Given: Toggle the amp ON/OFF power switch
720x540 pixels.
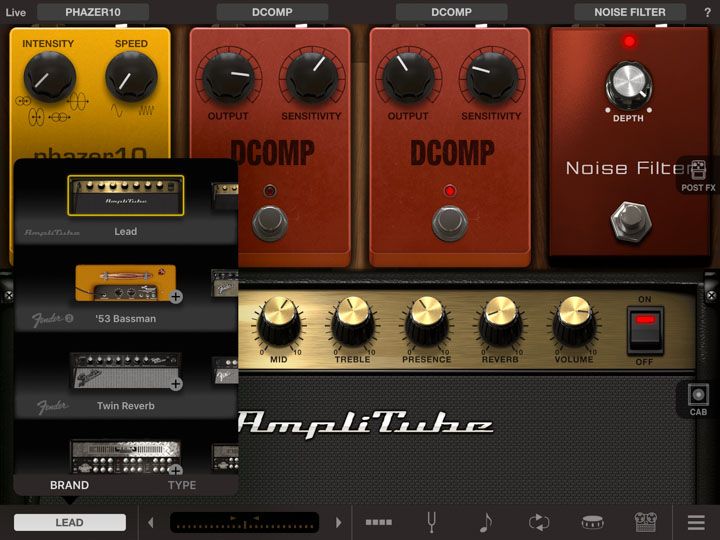Looking at the screenshot, I should [x=645, y=331].
